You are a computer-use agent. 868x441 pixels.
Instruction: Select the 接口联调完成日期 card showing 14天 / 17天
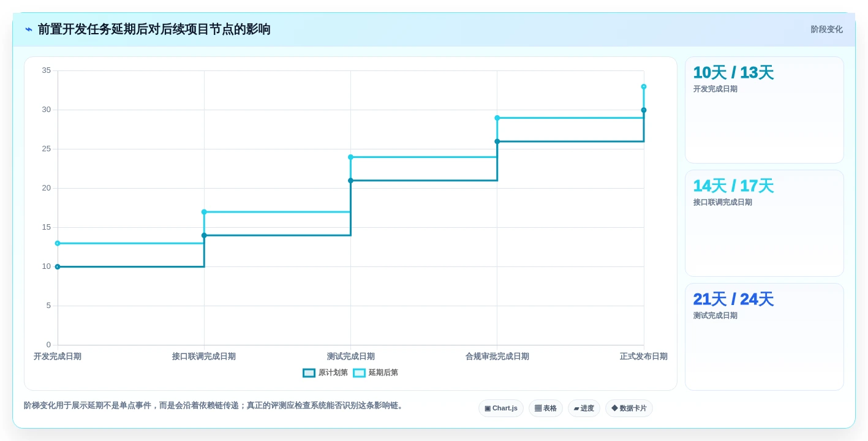(x=764, y=223)
